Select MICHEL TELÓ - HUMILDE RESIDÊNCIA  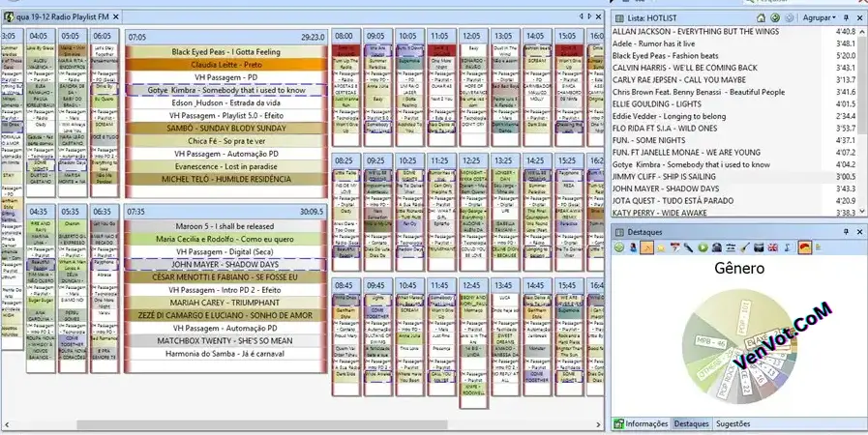click(x=225, y=179)
